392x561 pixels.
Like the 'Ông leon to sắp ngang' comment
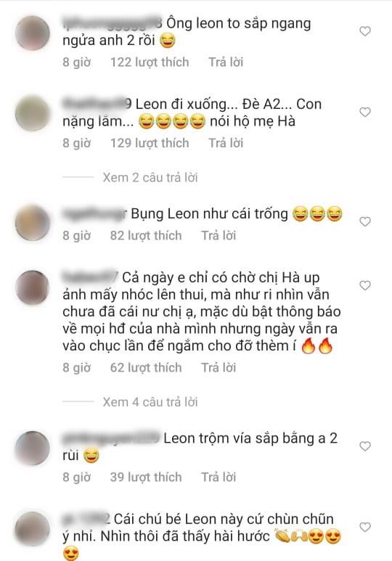[365, 31]
